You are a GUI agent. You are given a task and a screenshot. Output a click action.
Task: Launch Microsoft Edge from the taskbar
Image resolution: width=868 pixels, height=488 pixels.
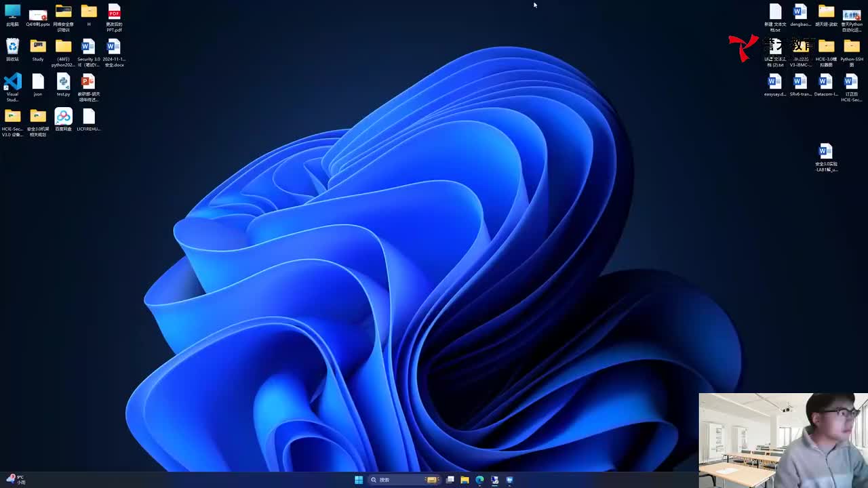pyautogui.click(x=479, y=480)
